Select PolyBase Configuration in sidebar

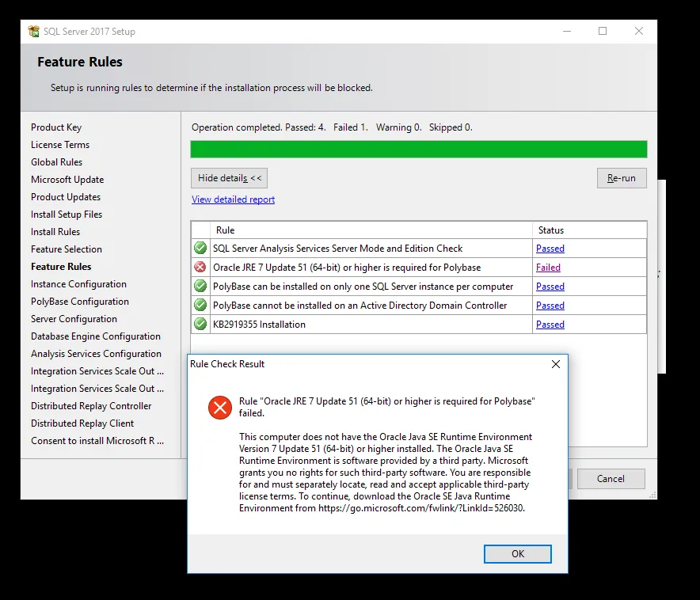click(80, 301)
